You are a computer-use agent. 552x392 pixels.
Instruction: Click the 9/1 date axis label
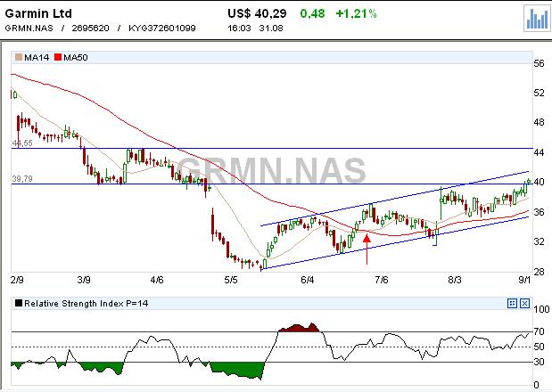[x=524, y=280]
